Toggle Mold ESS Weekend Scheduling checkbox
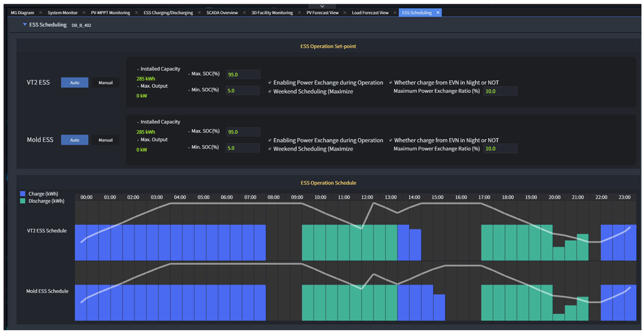644x334 pixels. [x=270, y=149]
